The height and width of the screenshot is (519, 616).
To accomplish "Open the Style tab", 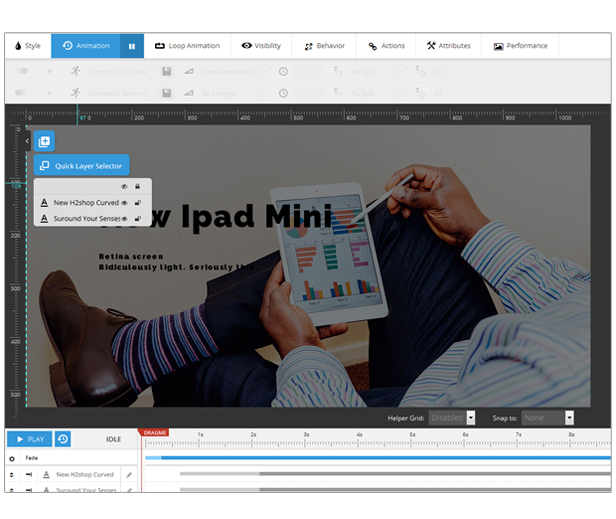I will click(28, 46).
